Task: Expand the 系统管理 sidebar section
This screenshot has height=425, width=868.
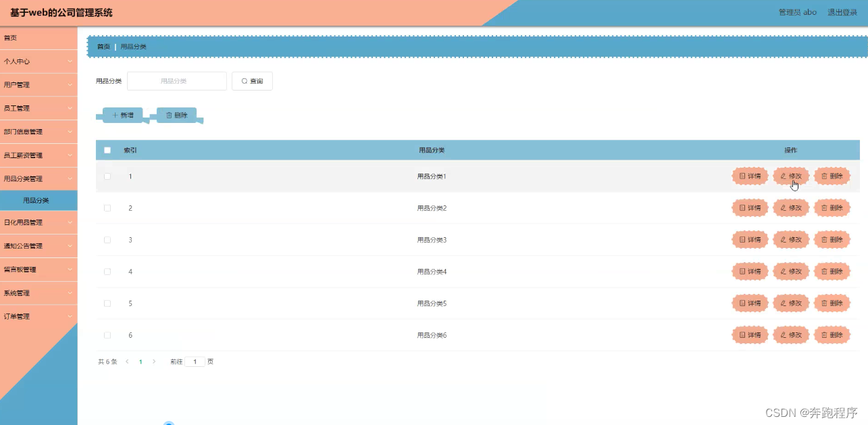Action: point(39,293)
